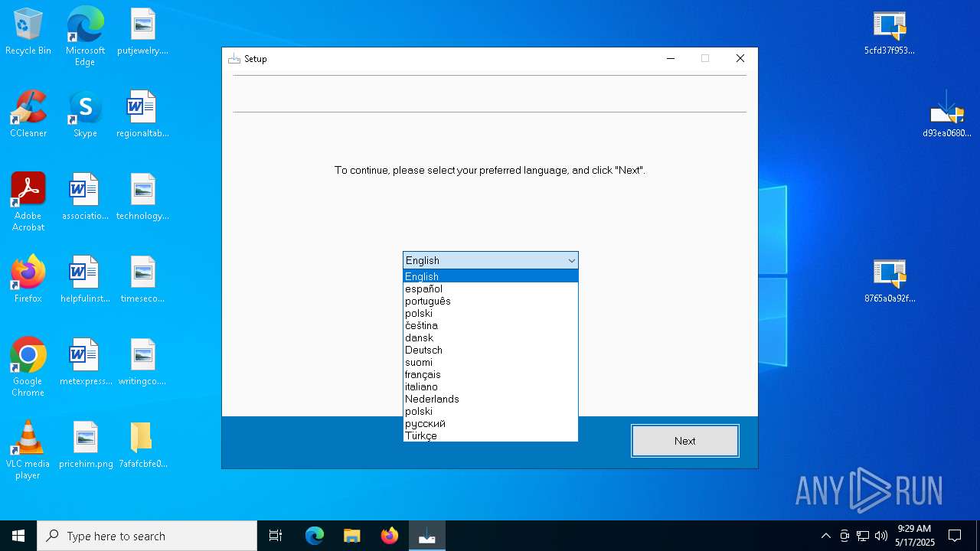The image size is (980, 551).
Task: Choose italiano from the language list
Action: (491, 386)
